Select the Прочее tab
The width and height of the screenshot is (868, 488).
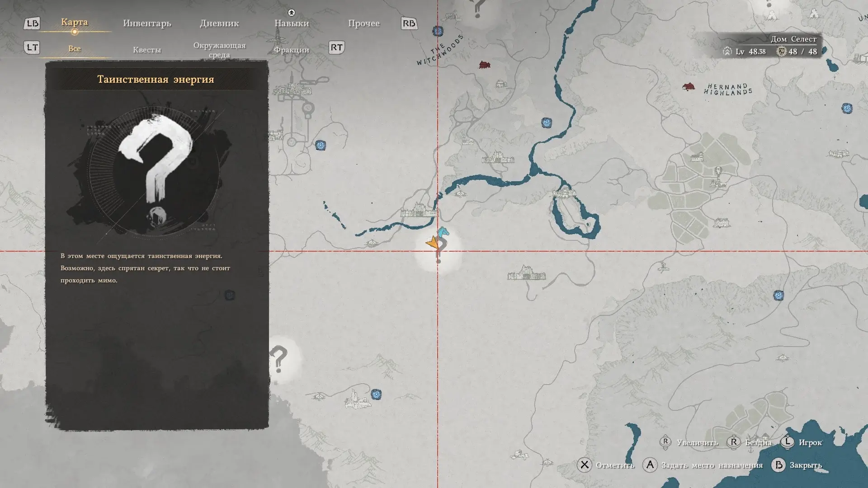click(x=364, y=23)
